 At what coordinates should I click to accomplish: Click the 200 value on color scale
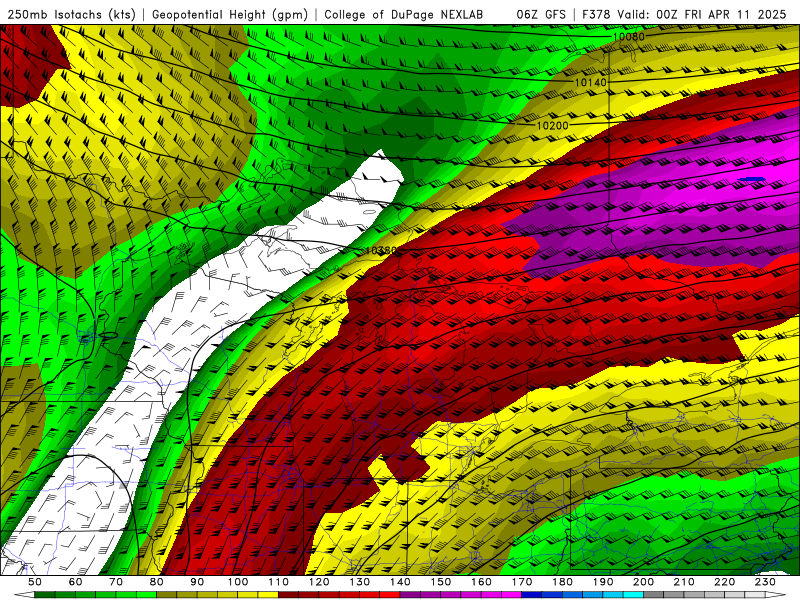pyautogui.click(x=643, y=582)
